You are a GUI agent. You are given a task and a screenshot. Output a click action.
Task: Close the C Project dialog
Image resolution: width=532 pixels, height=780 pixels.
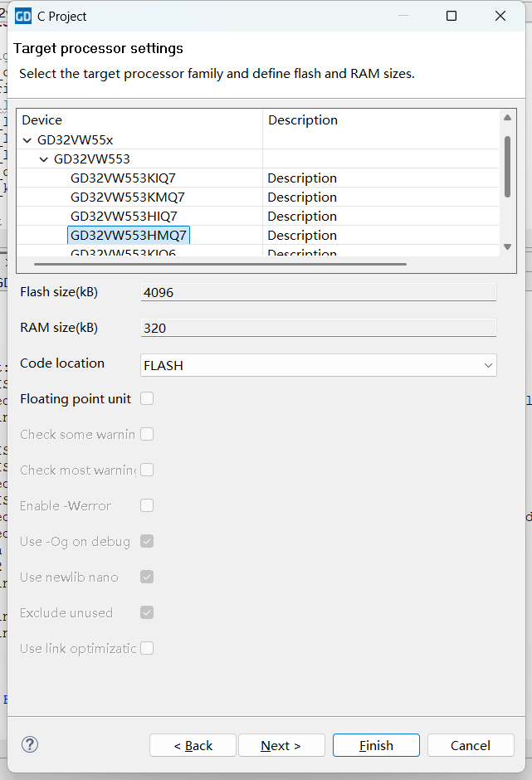(x=500, y=16)
